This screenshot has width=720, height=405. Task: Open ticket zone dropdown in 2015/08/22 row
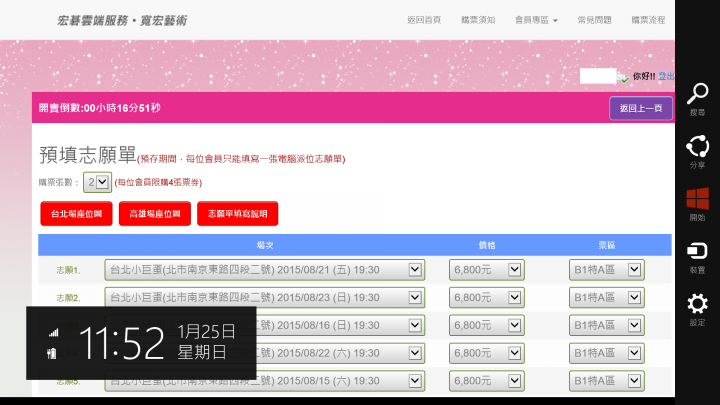click(607, 353)
